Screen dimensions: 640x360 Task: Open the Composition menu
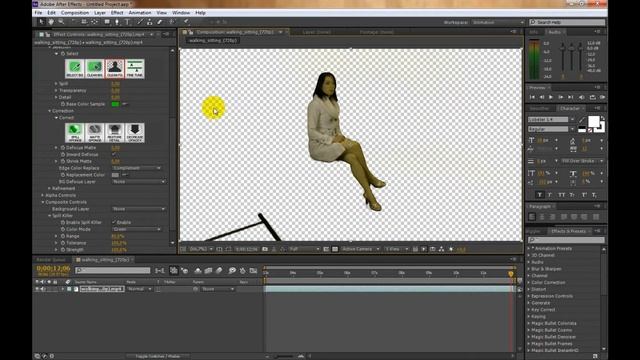point(75,13)
